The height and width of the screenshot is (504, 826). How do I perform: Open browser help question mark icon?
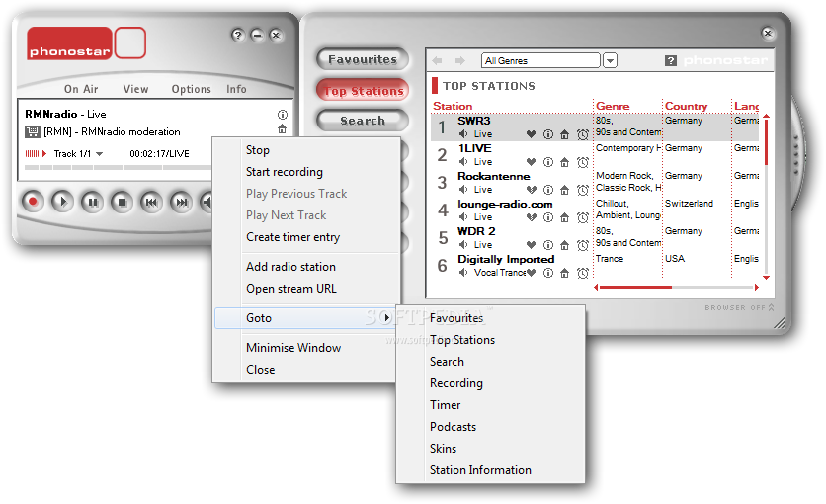tap(670, 61)
